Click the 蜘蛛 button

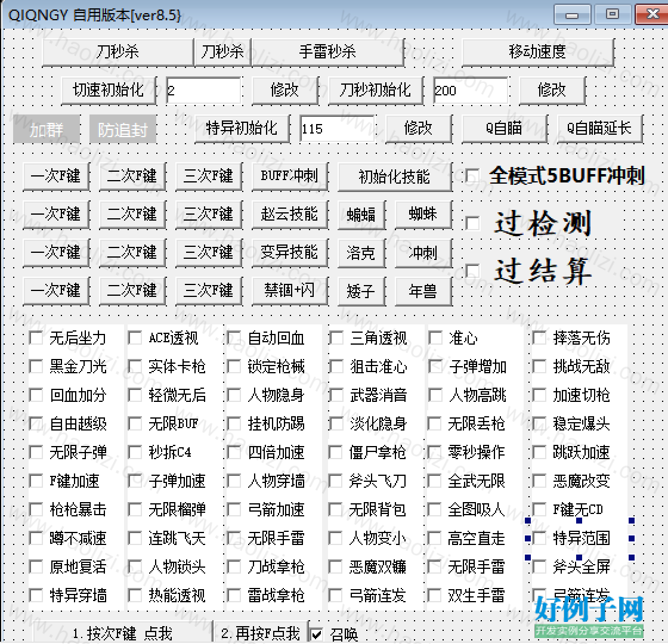[x=423, y=214]
